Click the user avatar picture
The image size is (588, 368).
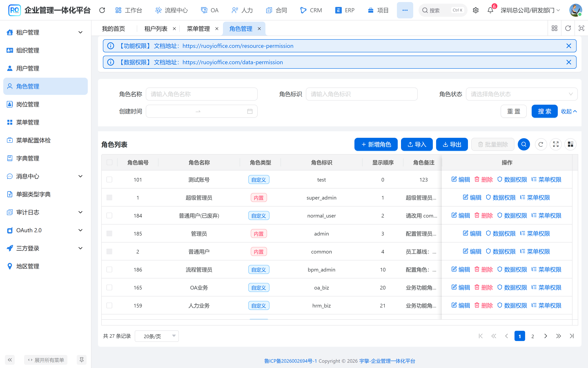point(575,10)
